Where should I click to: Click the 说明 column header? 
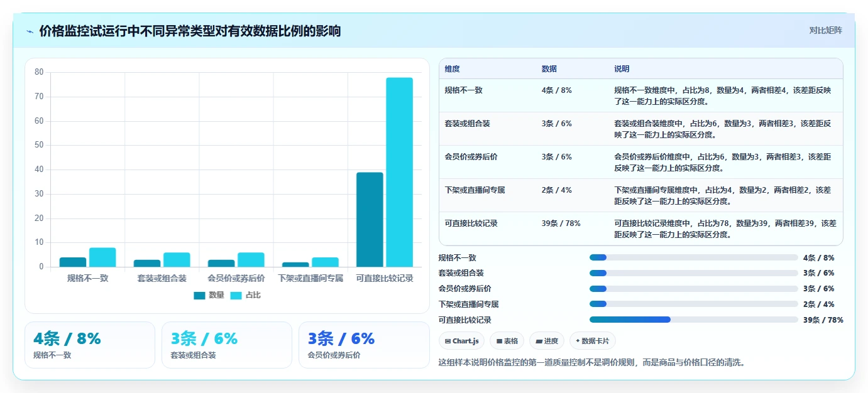click(622, 69)
